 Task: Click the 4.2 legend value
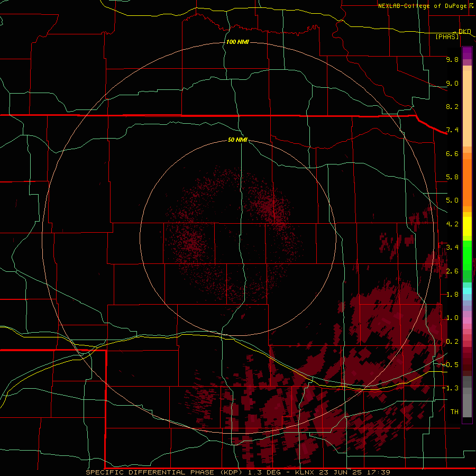[452, 224]
